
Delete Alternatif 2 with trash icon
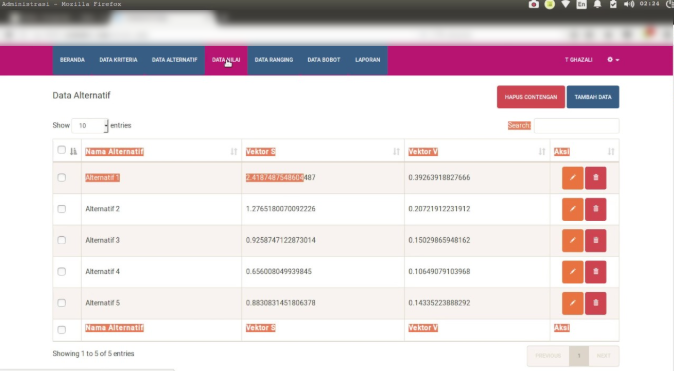point(595,209)
